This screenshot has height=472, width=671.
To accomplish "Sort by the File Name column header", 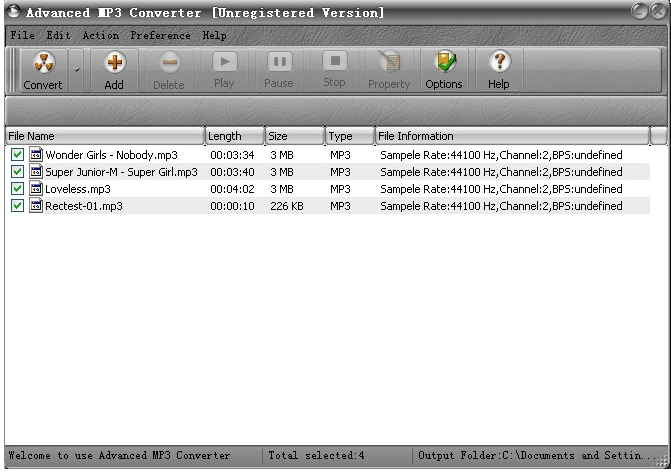I will tap(105, 136).
